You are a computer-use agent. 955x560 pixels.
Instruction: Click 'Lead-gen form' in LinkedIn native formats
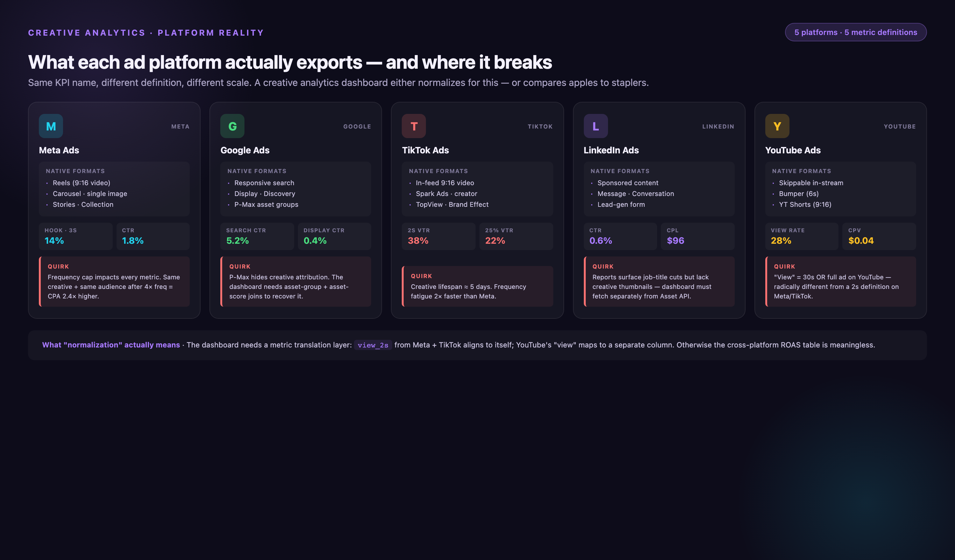point(621,205)
